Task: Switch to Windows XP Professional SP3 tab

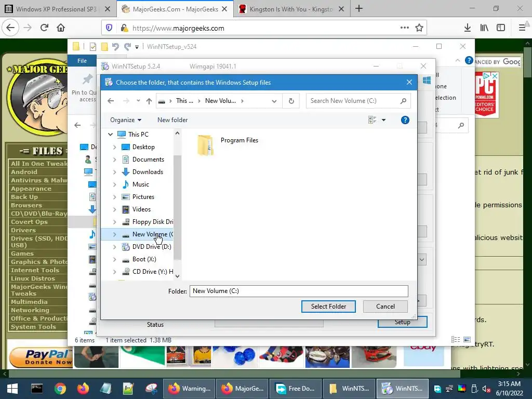Action: 56,9
